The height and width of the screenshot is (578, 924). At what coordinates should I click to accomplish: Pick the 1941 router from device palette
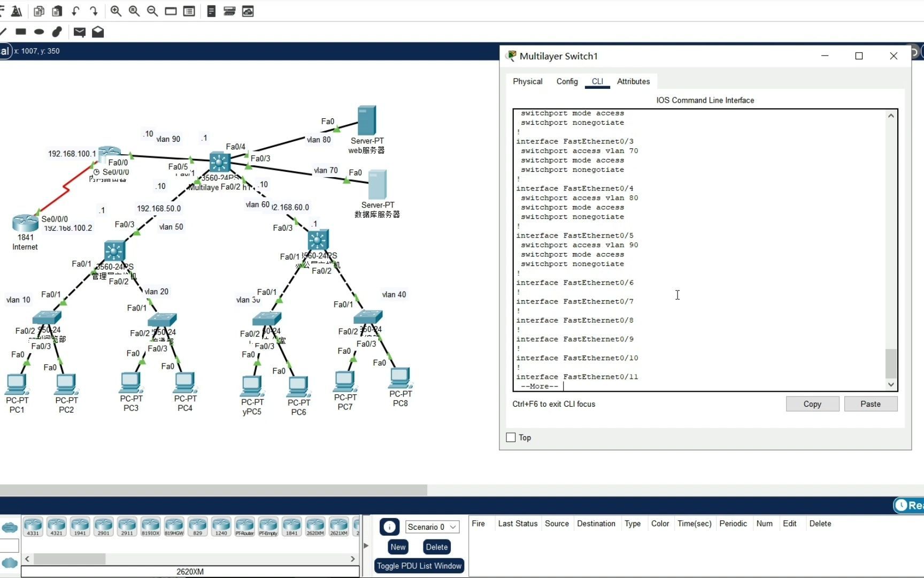pos(80,527)
